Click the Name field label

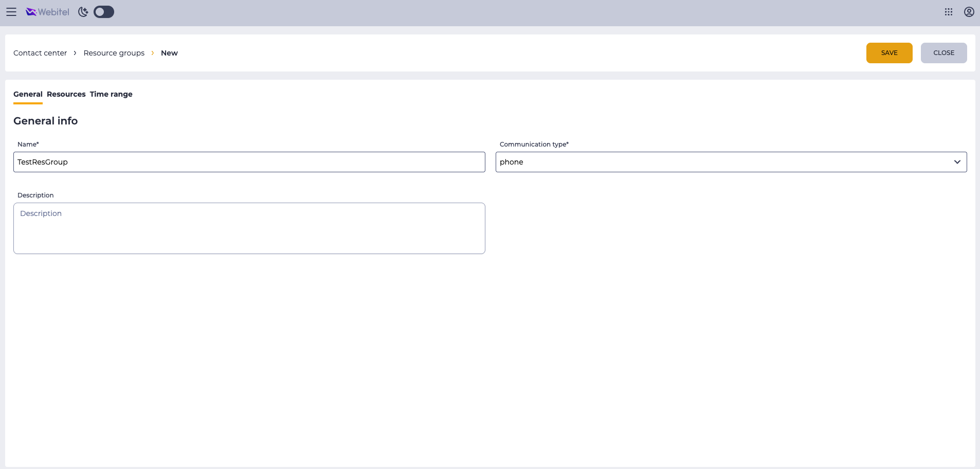coord(28,145)
